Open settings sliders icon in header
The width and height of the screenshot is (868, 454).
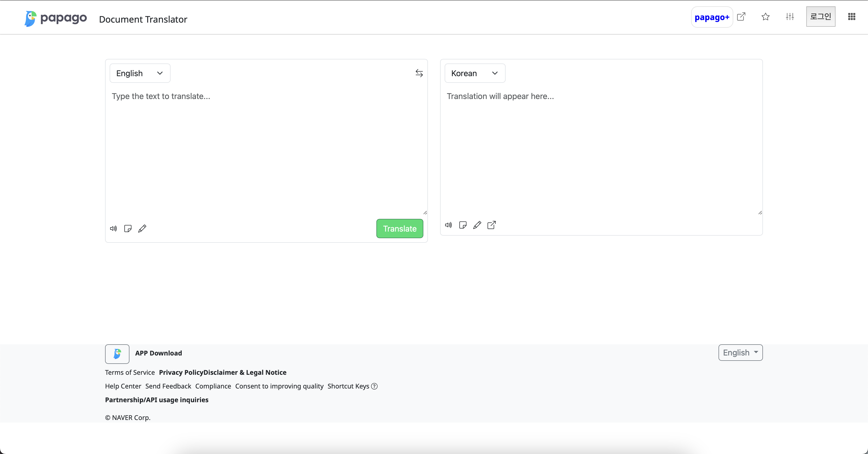790,17
